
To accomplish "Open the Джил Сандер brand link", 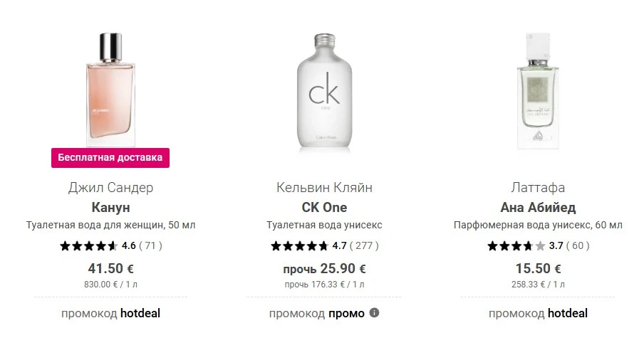I will (x=110, y=187).
